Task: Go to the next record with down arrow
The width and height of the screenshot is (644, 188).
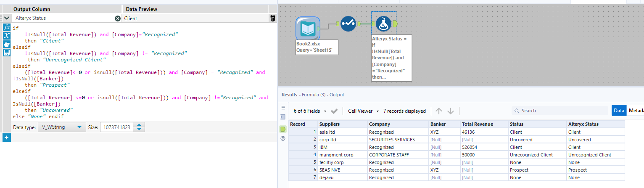Action: coord(451,111)
